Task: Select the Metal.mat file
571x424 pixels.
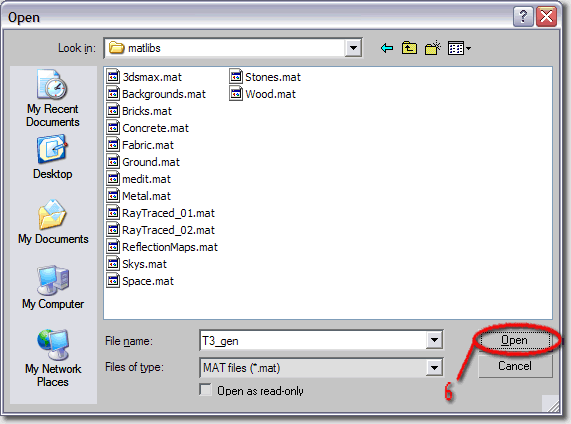Action: (x=138, y=196)
